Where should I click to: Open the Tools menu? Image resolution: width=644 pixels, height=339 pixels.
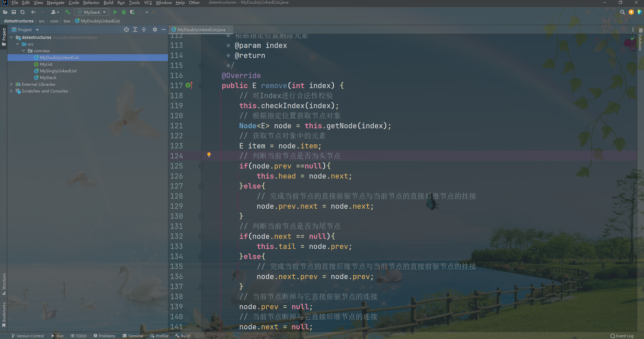tap(135, 3)
